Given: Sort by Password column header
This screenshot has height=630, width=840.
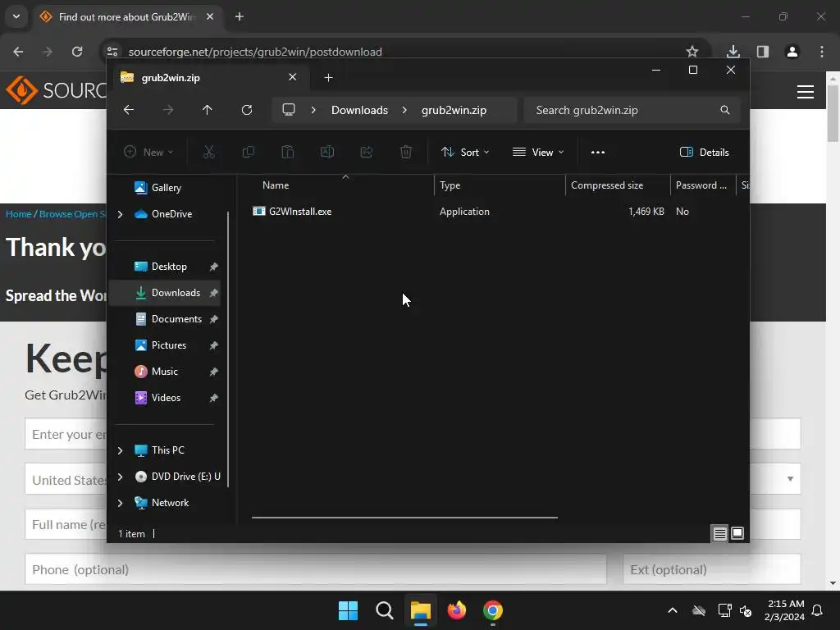Looking at the screenshot, I should (703, 185).
